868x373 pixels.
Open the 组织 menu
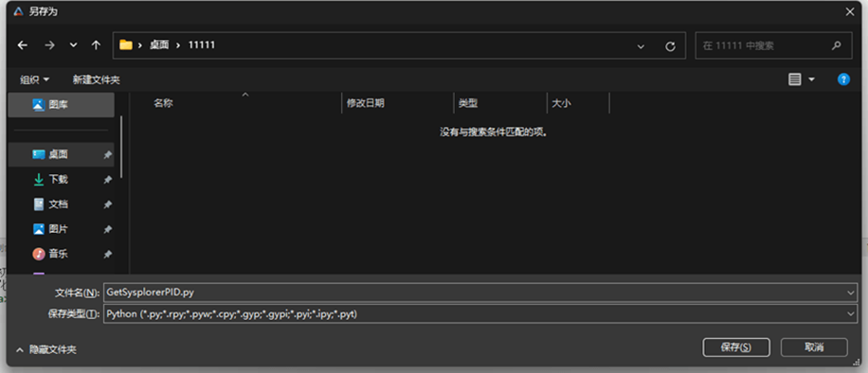(x=35, y=80)
